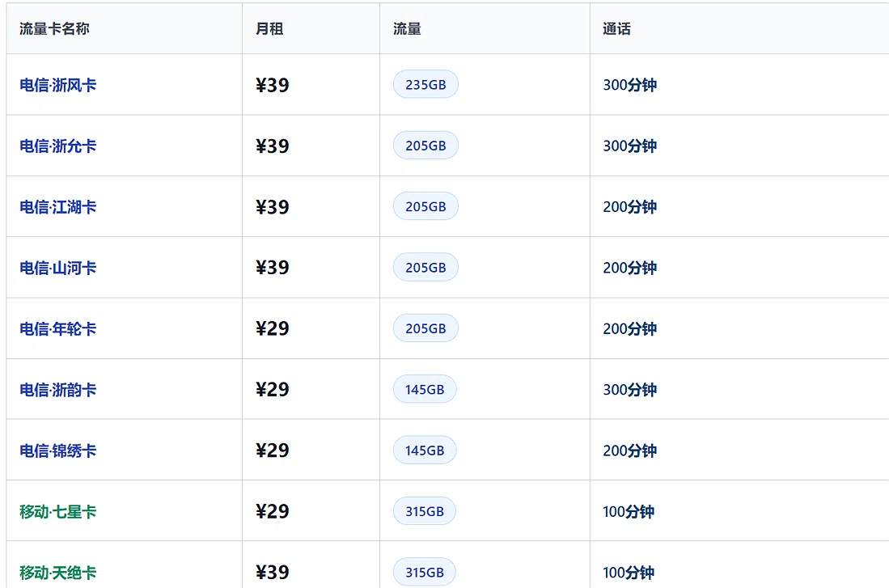Screen dimensions: 889x588
Task: Click 100分钟 in the 七星卡 row
Action: [x=629, y=511]
